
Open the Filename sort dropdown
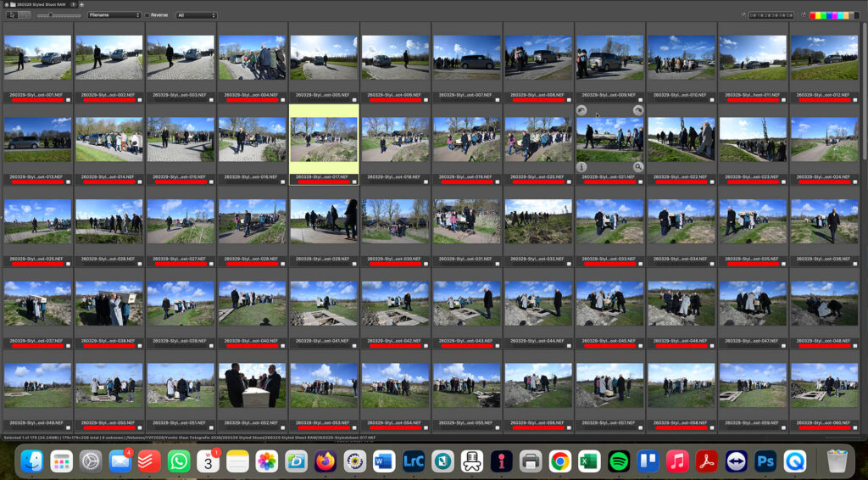click(x=114, y=15)
